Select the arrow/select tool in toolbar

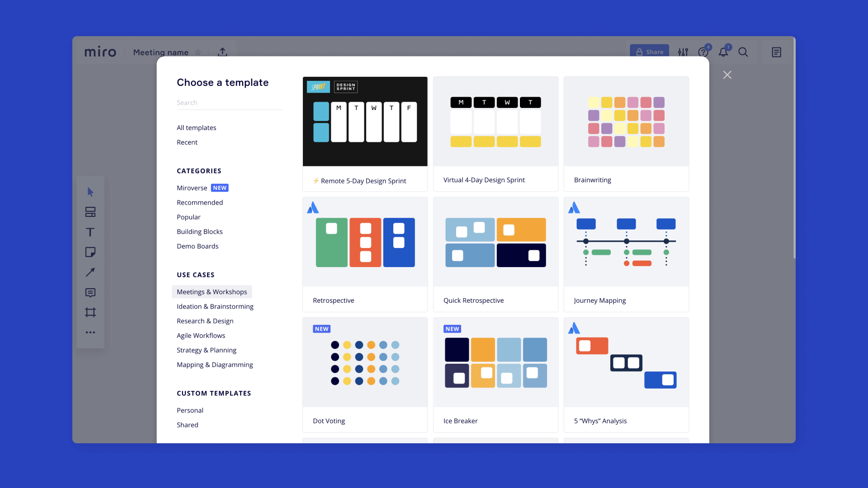[90, 191]
